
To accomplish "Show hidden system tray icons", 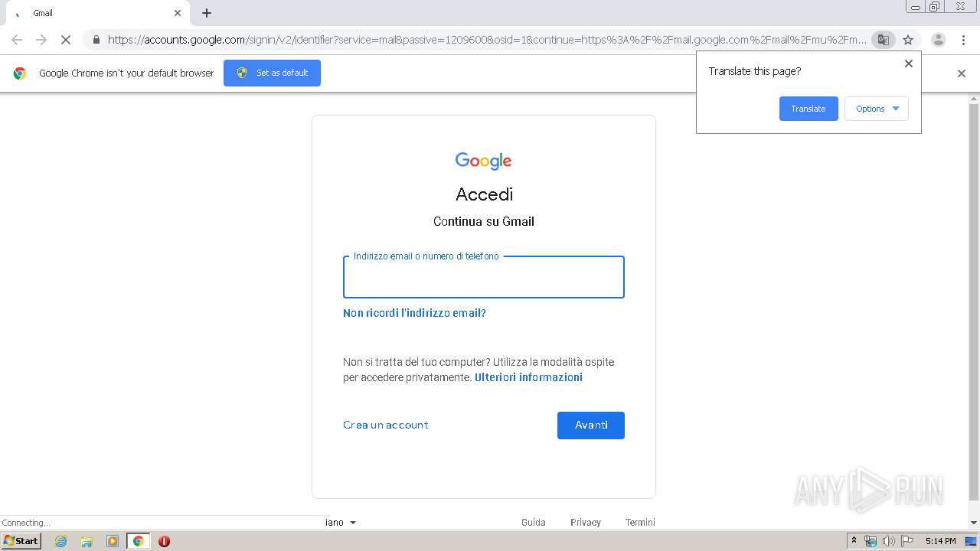I will (x=854, y=541).
